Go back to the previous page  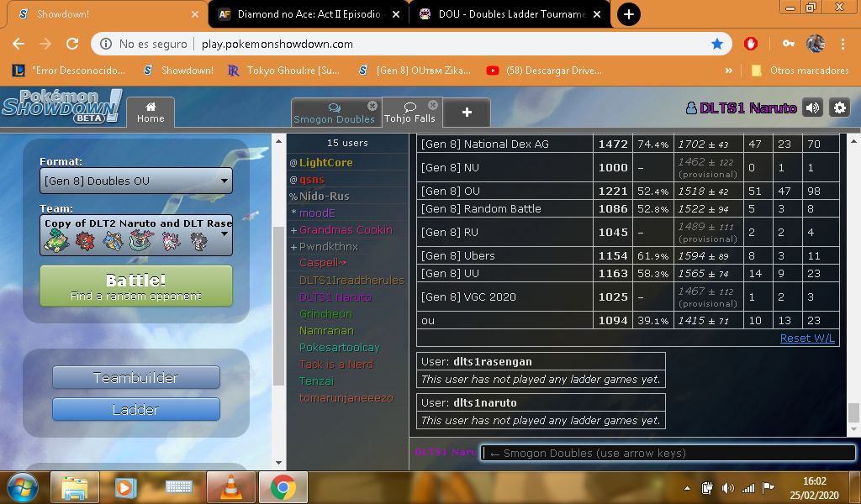[x=18, y=44]
